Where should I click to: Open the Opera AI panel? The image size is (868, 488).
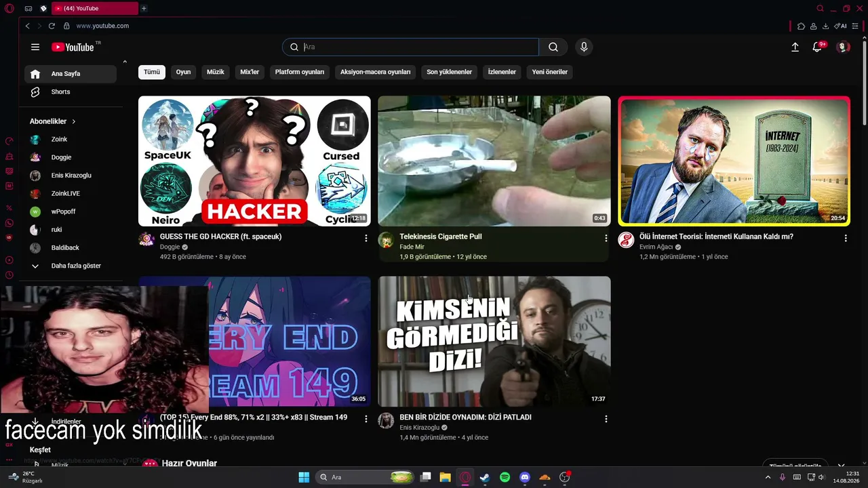(840, 26)
